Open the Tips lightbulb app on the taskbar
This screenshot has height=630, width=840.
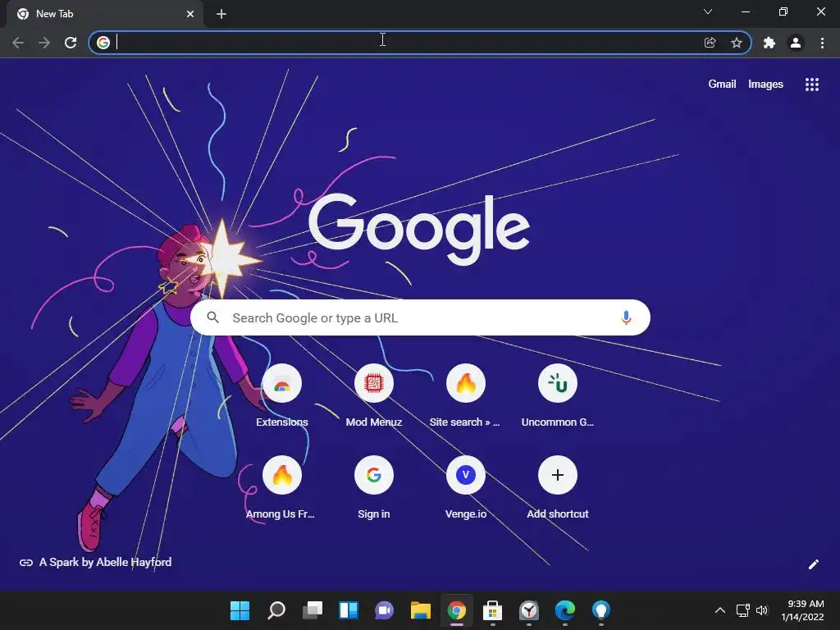tap(600, 610)
